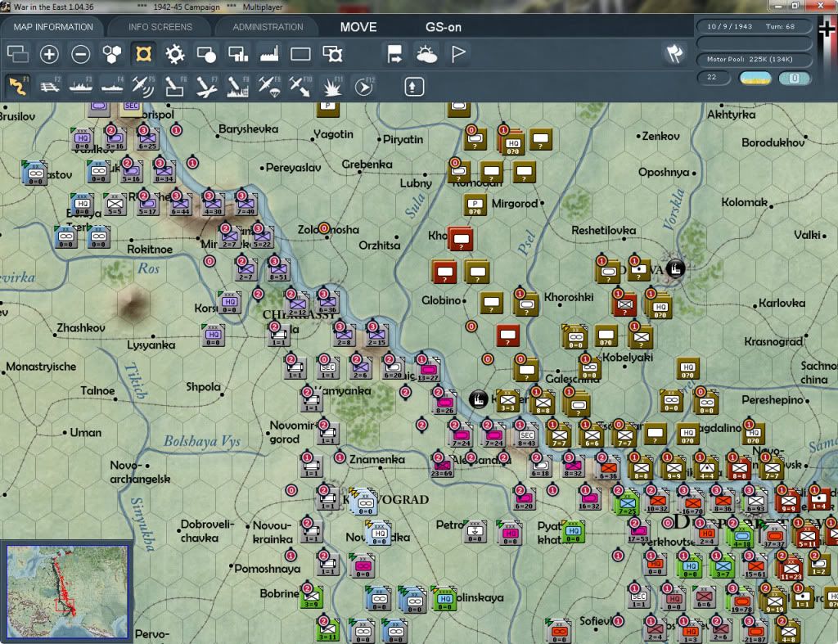Select the bomb city mode F8 icon
This screenshot has width=838, height=644.
pyautogui.click(x=238, y=86)
